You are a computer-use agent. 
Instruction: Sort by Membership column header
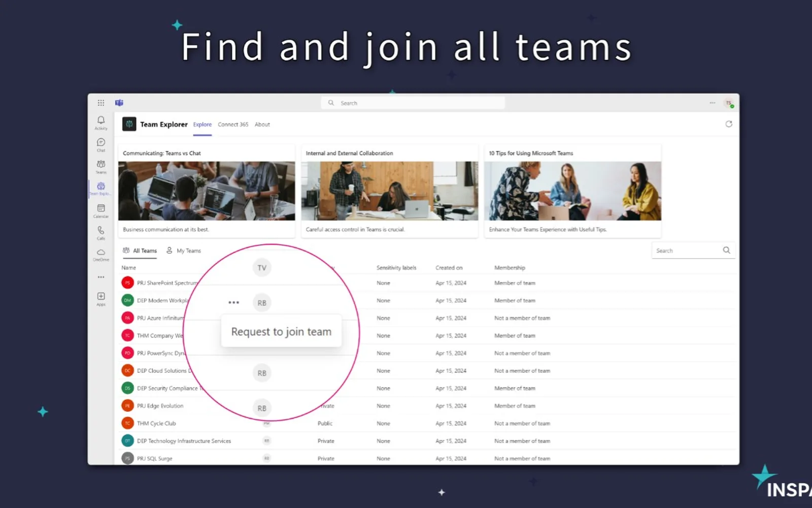(x=510, y=268)
